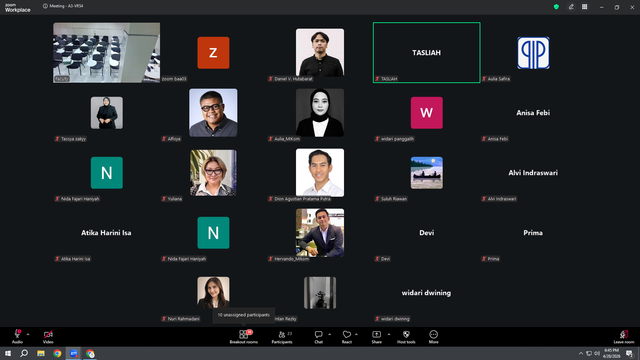640x360 pixels.
Task: Open the gallery View grid icon
Action: (x=584, y=7)
